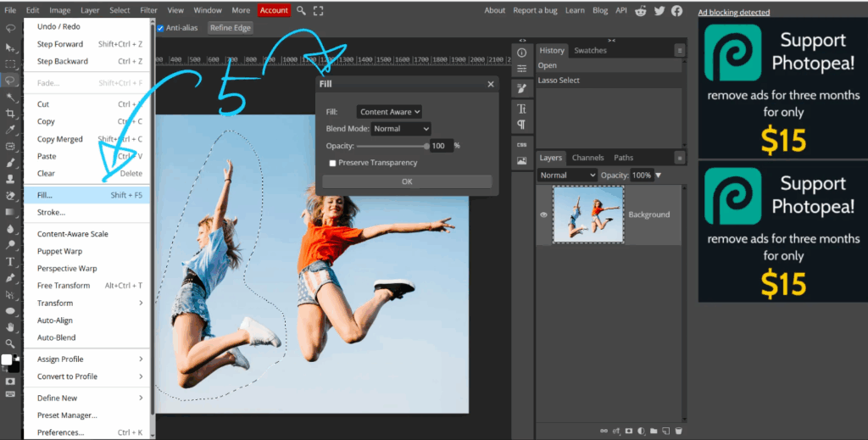Image resolution: width=868 pixels, height=440 pixels.
Task: Select the Magic Wand tool
Action: (x=10, y=97)
